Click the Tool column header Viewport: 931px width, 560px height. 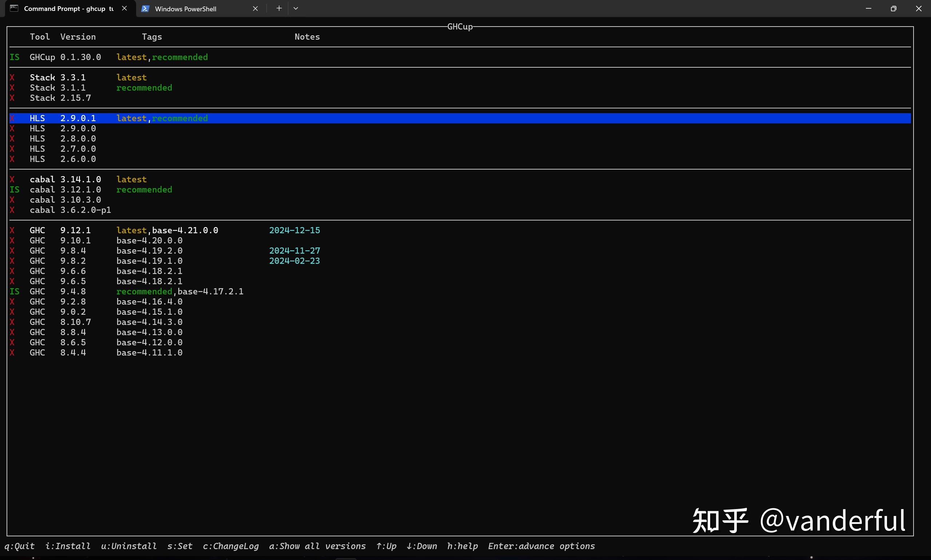click(40, 37)
